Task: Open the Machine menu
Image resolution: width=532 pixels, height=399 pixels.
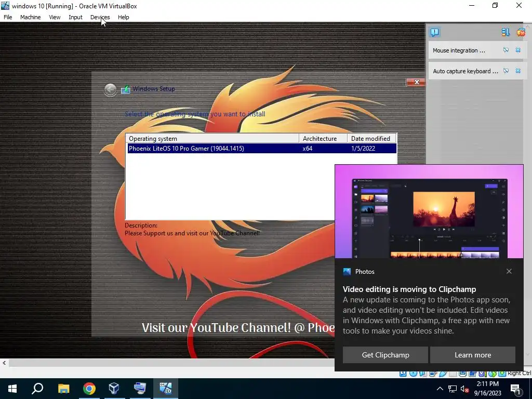Action: pos(30,17)
